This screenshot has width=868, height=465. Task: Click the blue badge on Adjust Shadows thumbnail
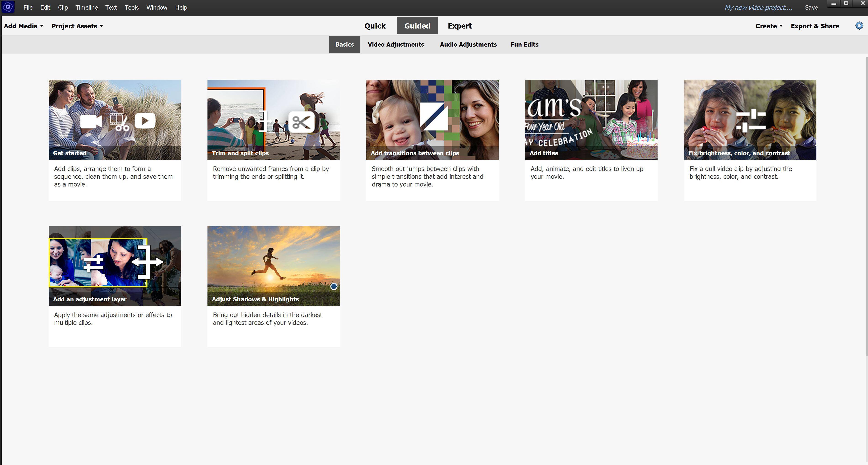334,286
